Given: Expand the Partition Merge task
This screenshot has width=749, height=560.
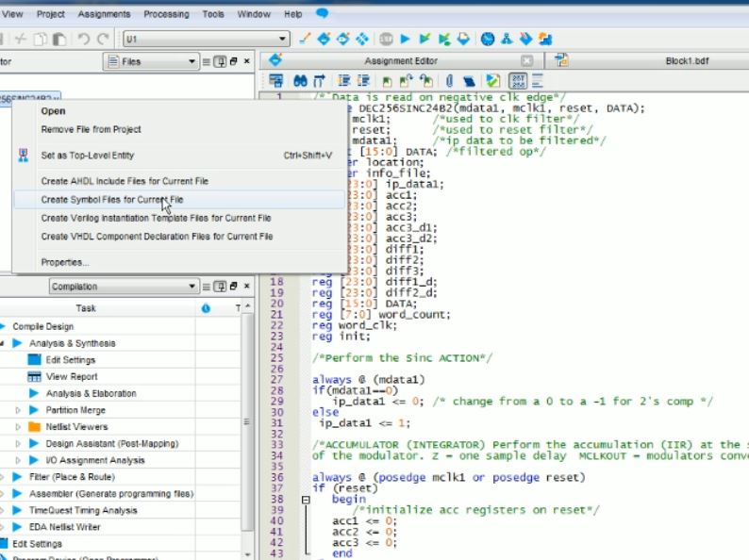Looking at the screenshot, I should [x=18, y=410].
